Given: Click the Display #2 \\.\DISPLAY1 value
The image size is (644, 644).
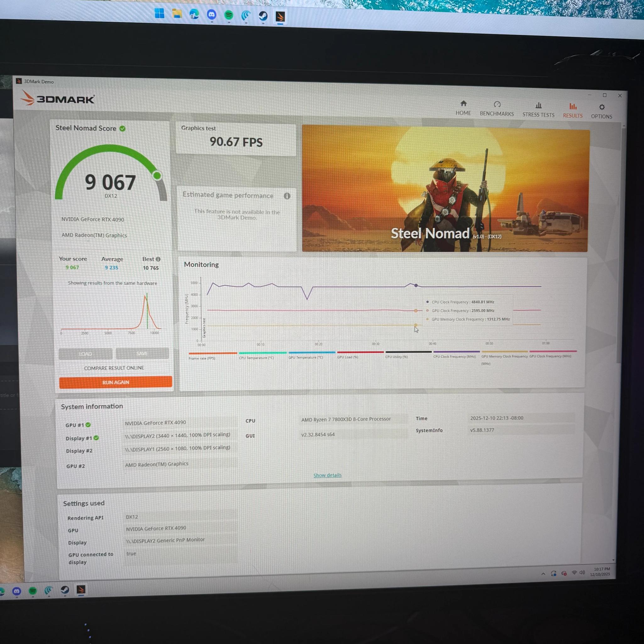Looking at the screenshot, I should [x=177, y=448].
